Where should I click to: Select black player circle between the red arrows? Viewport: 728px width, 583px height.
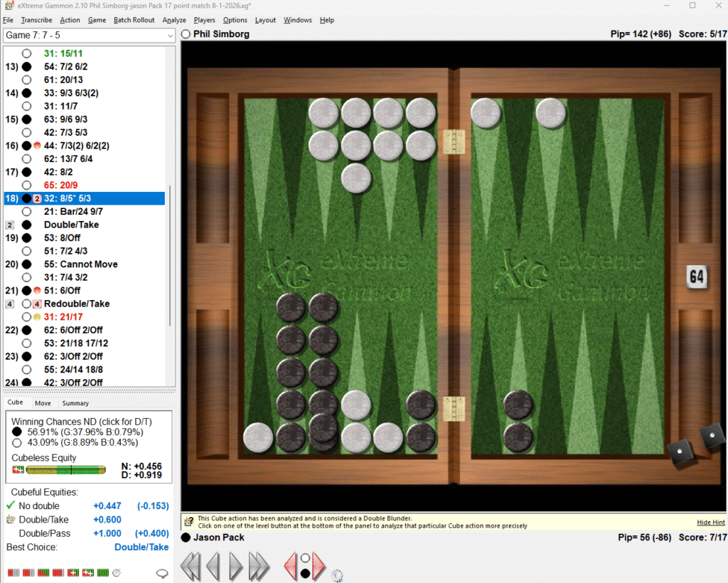click(305, 574)
